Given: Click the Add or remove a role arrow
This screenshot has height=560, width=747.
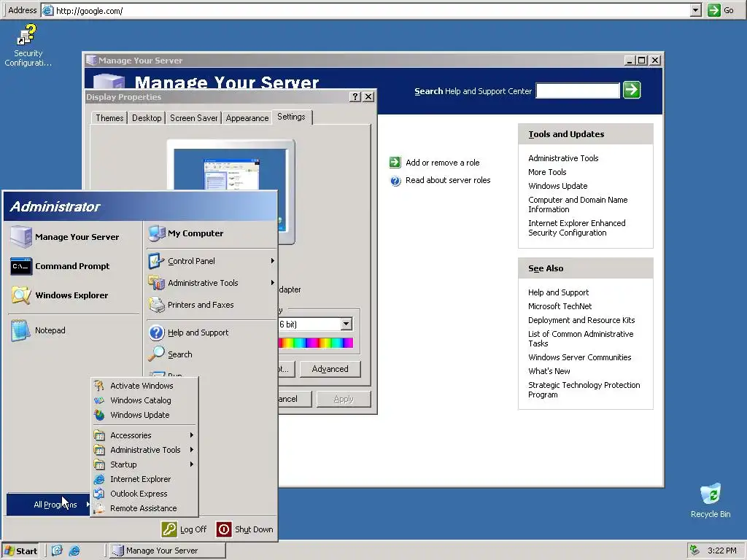Looking at the screenshot, I should coord(395,163).
